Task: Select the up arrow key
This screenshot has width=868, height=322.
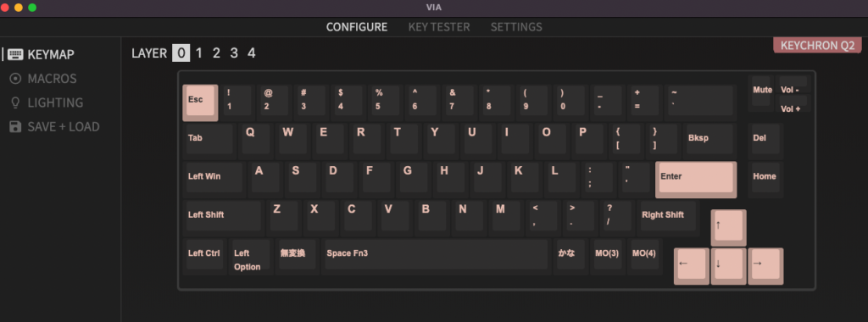Action: coord(728,228)
